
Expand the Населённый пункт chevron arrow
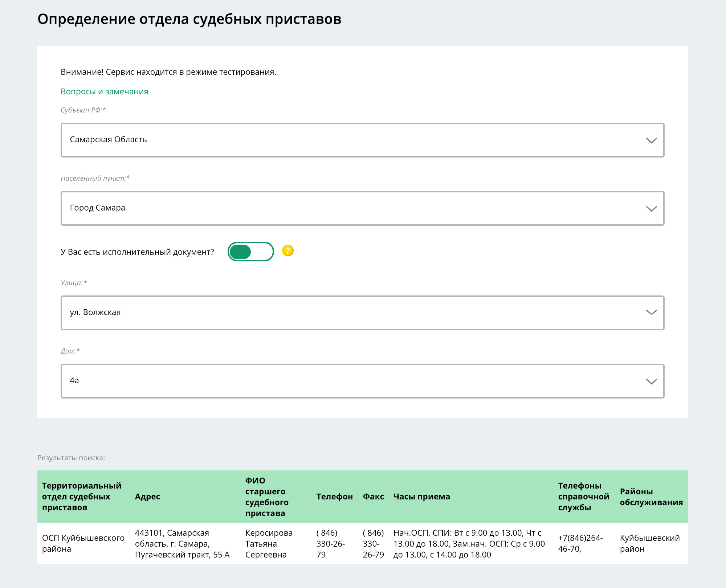pyautogui.click(x=651, y=209)
